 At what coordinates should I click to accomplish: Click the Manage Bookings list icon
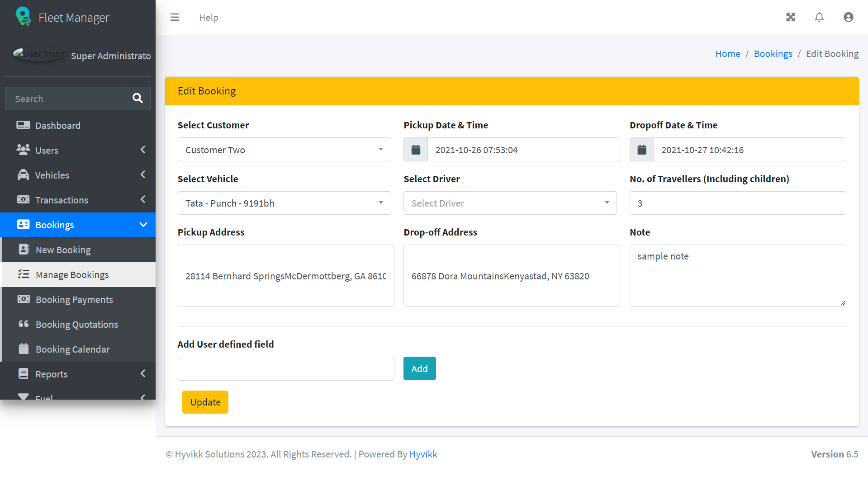[x=24, y=274]
